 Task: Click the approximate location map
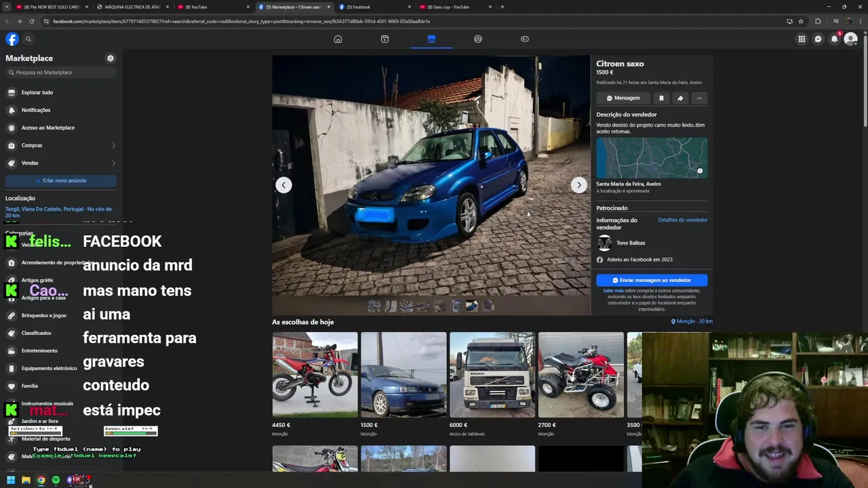click(652, 158)
